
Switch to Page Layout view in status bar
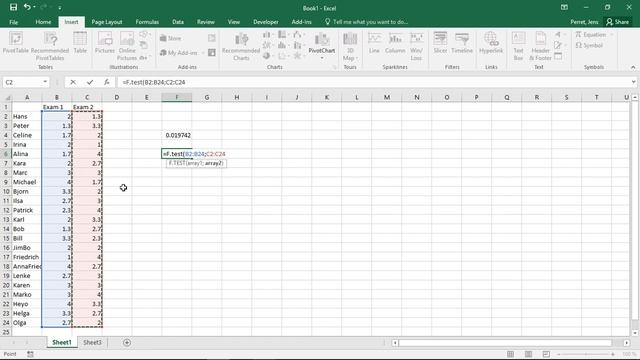[x=528, y=354]
